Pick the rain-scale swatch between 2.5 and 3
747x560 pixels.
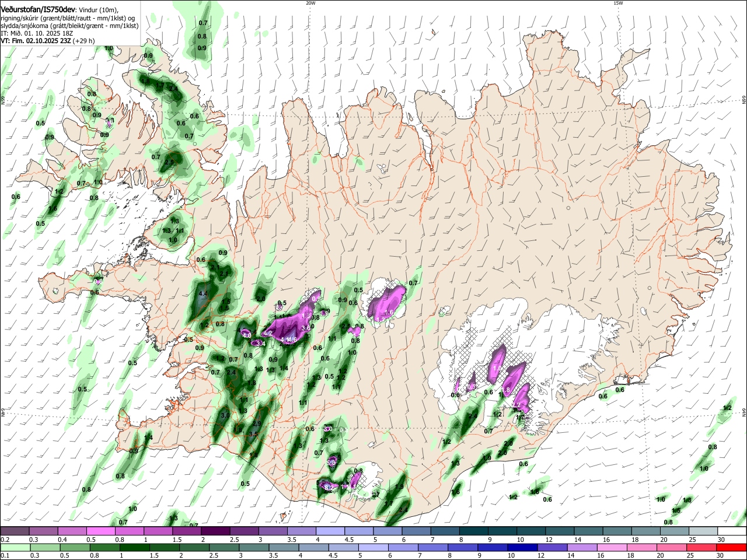tap(225, 547)
